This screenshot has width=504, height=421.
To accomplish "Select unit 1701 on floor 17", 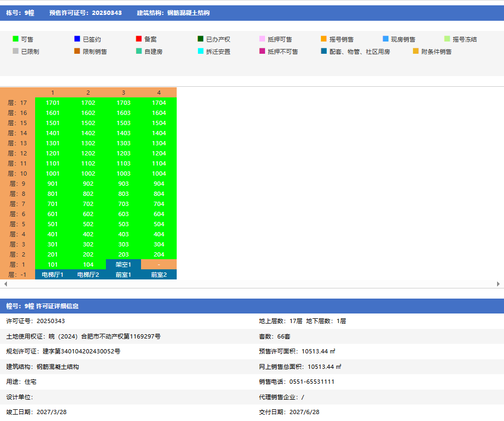I will pyautogui.click(x=53, y=103).
